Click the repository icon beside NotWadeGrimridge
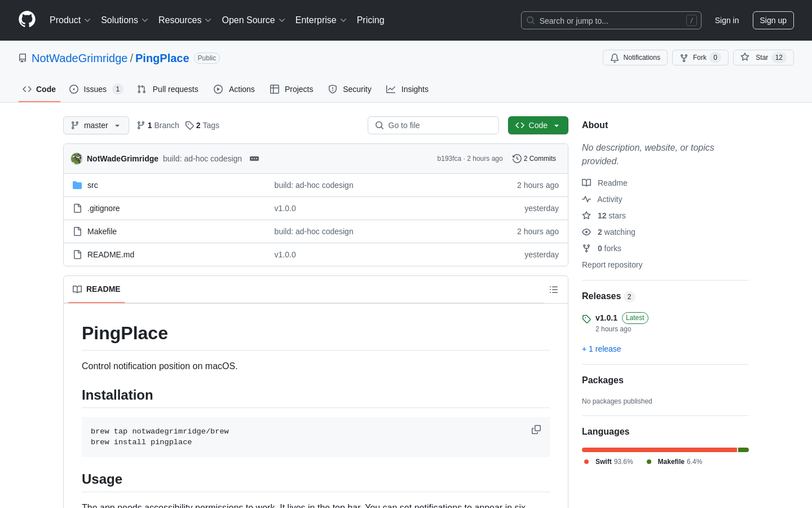 click(x=23, y=58)
